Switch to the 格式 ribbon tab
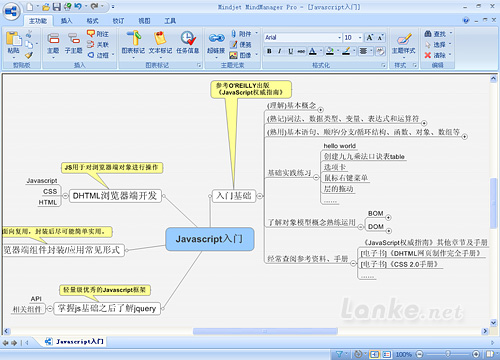Screen dimensions: 500x360 [92, 21]
